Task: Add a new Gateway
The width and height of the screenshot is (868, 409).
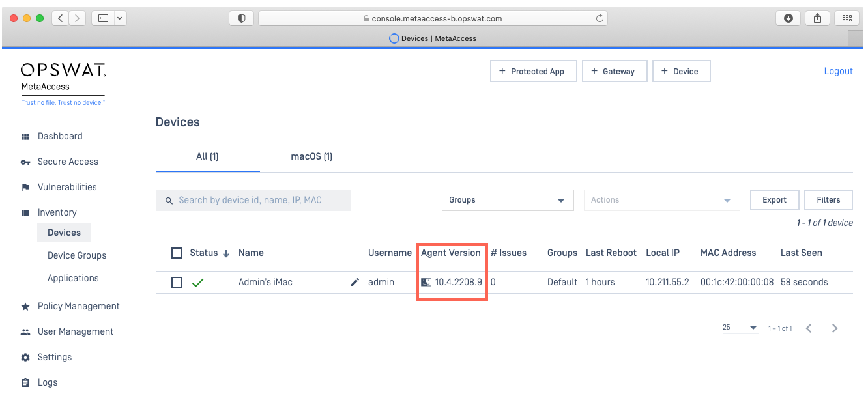Action: click(615, 71)
